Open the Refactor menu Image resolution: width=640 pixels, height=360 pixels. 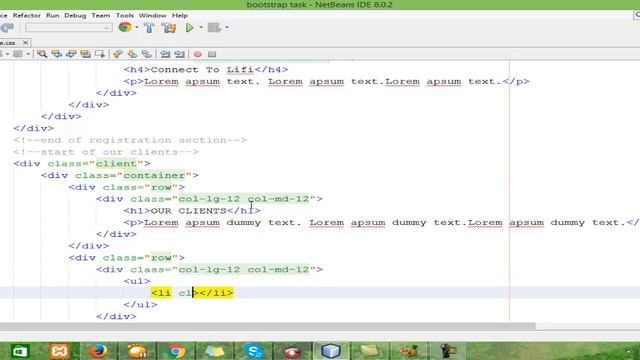tap(27, 15)
